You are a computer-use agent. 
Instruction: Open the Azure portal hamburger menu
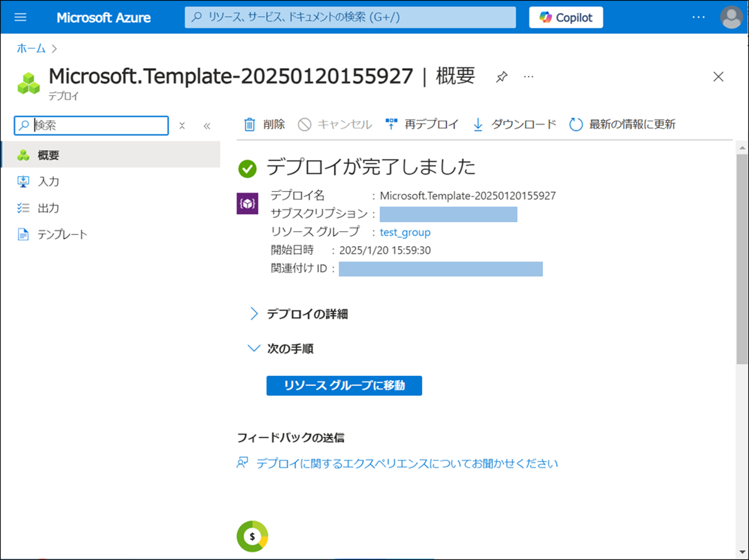click(20, 17)
